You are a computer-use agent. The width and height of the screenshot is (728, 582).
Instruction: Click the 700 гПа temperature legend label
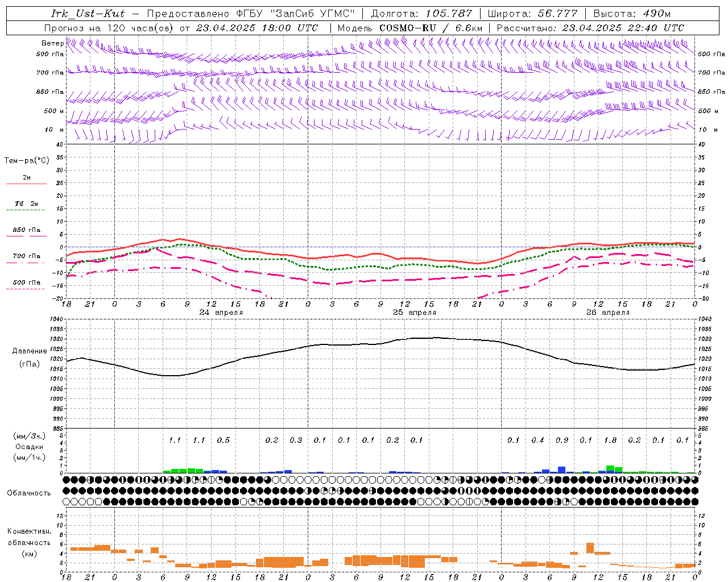tap(26, 256)
